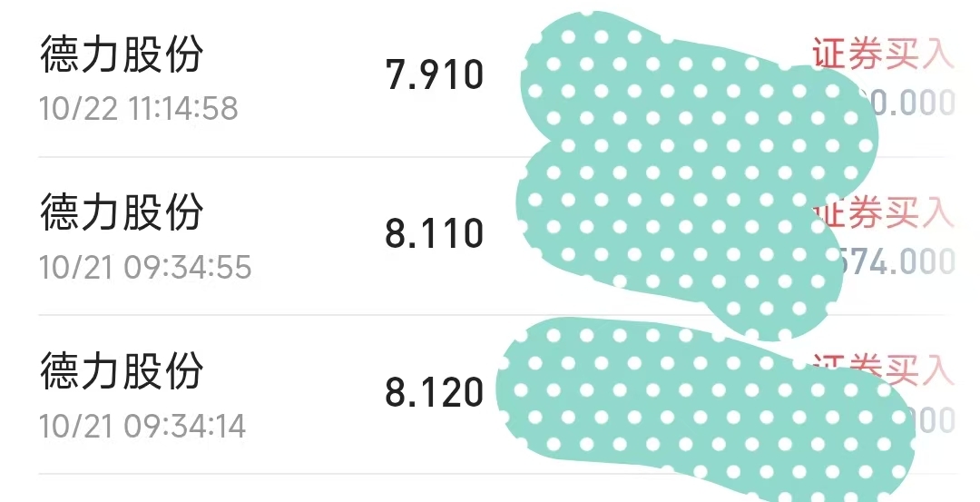The height and width of the screenshot is (502, 980).
Task: Tap the 10/21 09:34:55 timestamp
Action: click(145, 267)
